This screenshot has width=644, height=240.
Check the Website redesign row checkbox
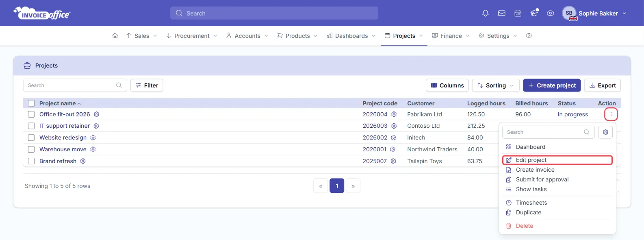(x=31, y=137)
